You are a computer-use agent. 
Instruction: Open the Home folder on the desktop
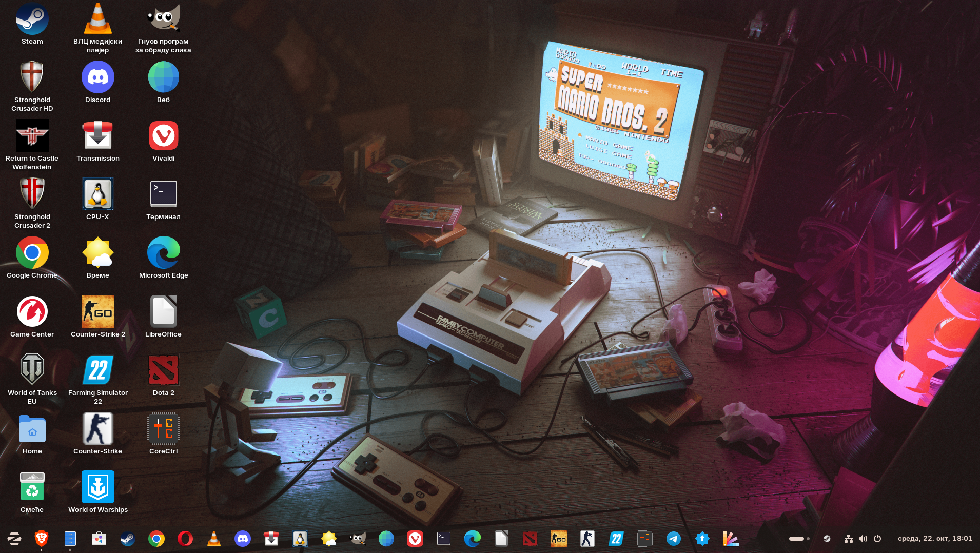click(x=32, y=429)
